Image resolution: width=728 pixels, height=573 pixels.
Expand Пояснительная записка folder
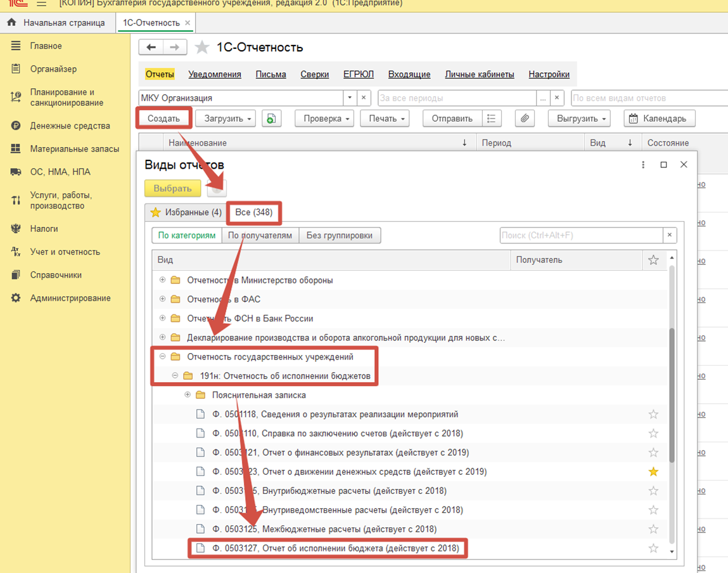point(188,395)
